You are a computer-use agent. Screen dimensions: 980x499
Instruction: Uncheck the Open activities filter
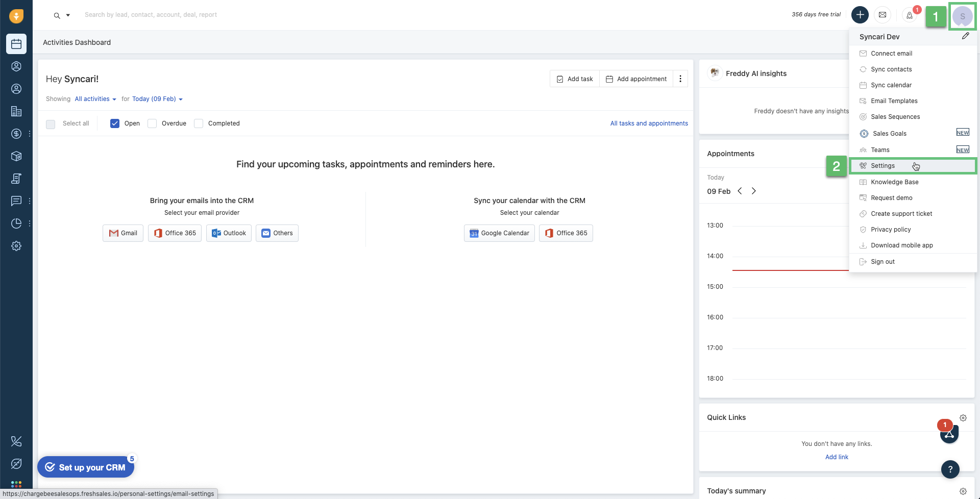pos(114,123)
